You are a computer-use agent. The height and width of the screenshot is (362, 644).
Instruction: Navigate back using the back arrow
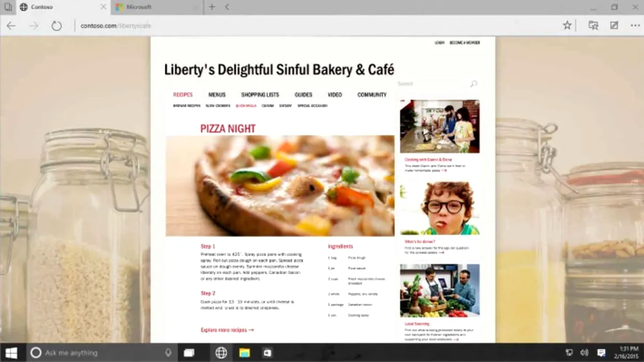click(12, 25)
